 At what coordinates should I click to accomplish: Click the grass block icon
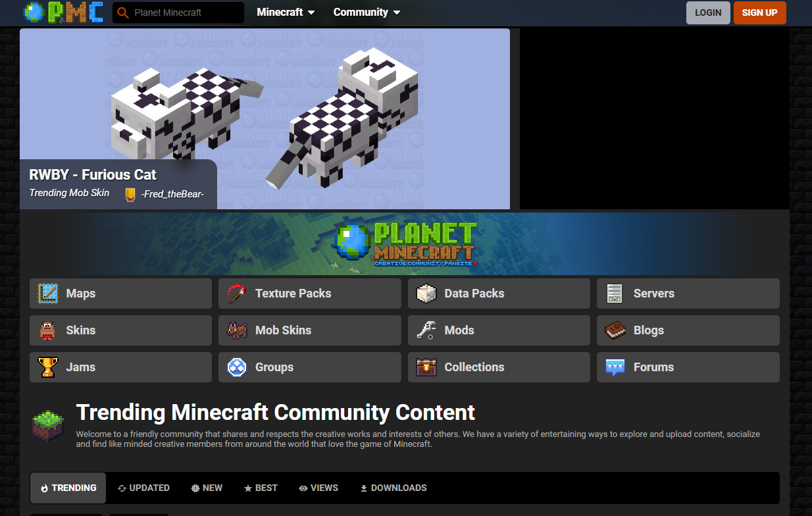pyautogui.click(x=48, y=425)
